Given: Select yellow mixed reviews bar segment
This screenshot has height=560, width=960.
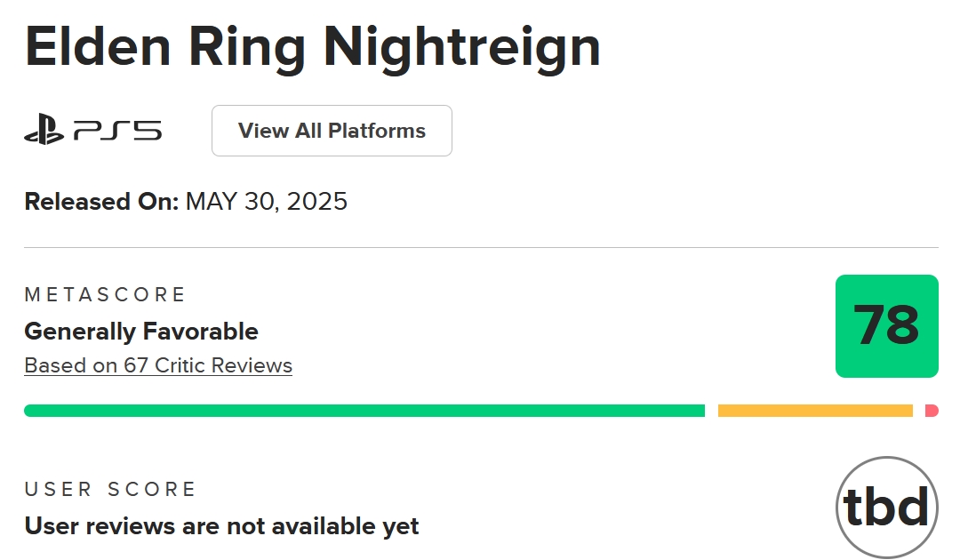Looking at the screenshot, I should (x=815, y=411).
